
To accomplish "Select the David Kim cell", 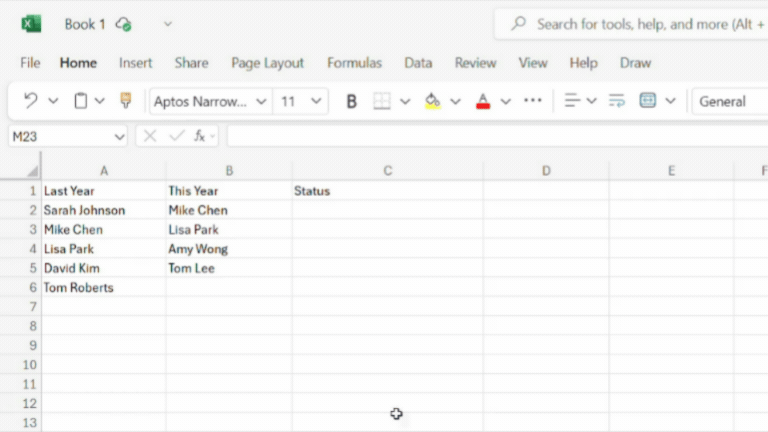I will 104,268.
